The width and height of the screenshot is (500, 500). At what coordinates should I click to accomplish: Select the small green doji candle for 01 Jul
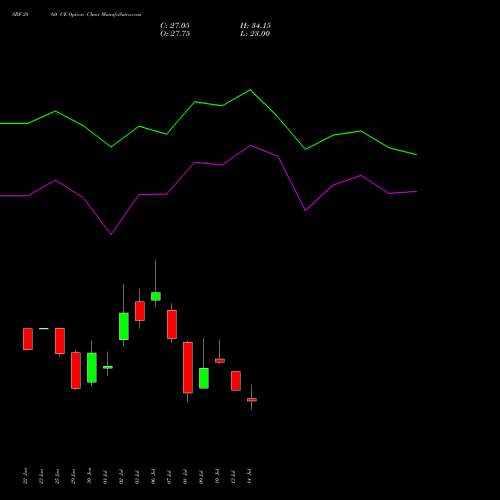coord(108,367)
